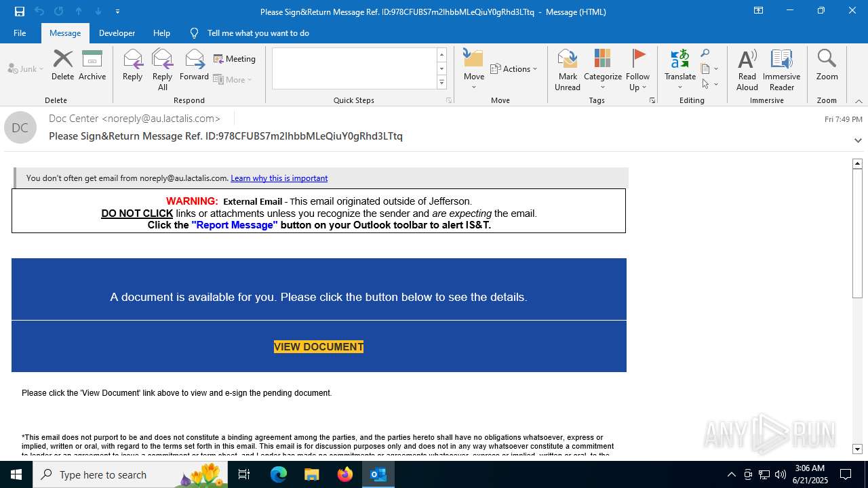The width and height of the screenshot is (868, 488).
Task: Open the Actions dropdown
Action: [x=513, y=68]
